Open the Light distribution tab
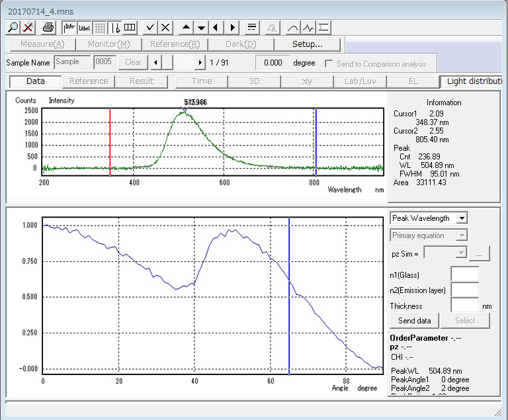Screen dimensions: 508x420 click(474, 81)
